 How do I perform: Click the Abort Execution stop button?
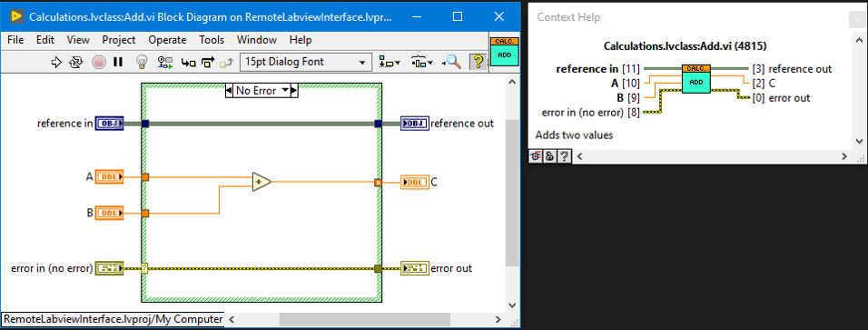(x=99, y=62)
